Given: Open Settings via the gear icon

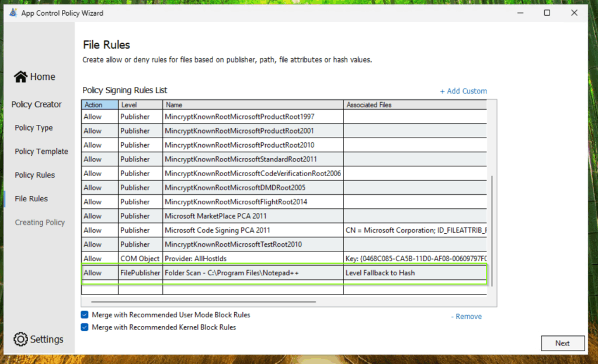Looking at the screenshot, I should pos(20,339).
